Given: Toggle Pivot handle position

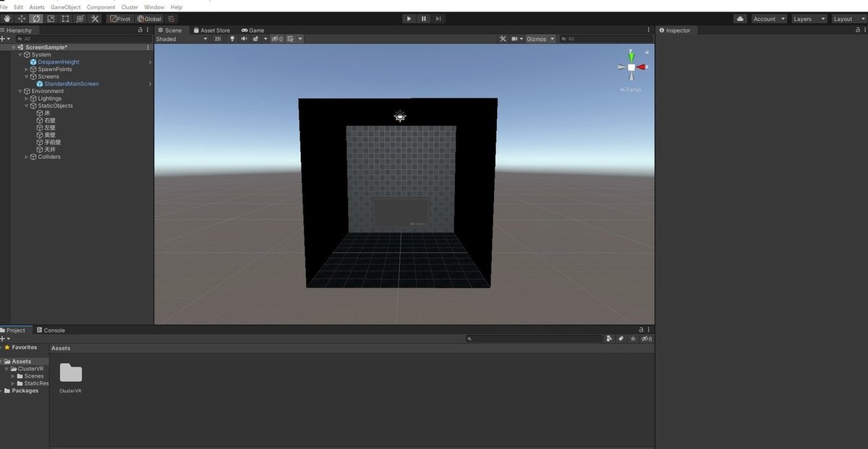Looking at the screenshot, I should point(119,19).
